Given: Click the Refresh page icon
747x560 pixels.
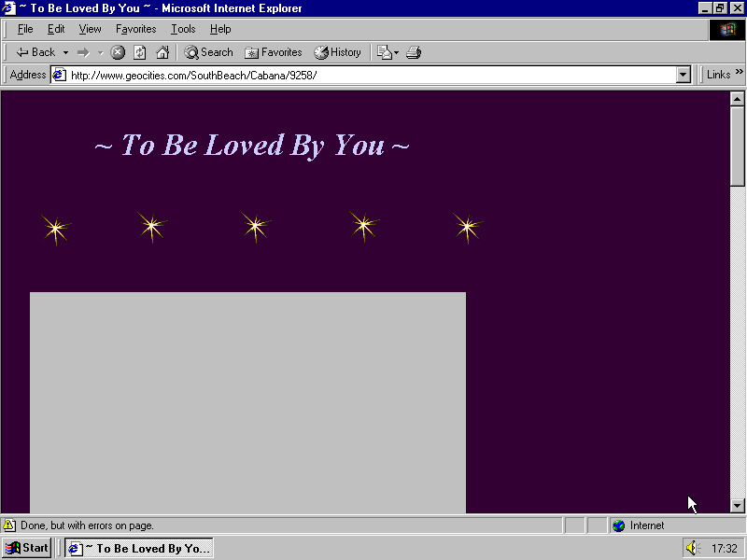Looking at the screenshot, I should [140, 52].
